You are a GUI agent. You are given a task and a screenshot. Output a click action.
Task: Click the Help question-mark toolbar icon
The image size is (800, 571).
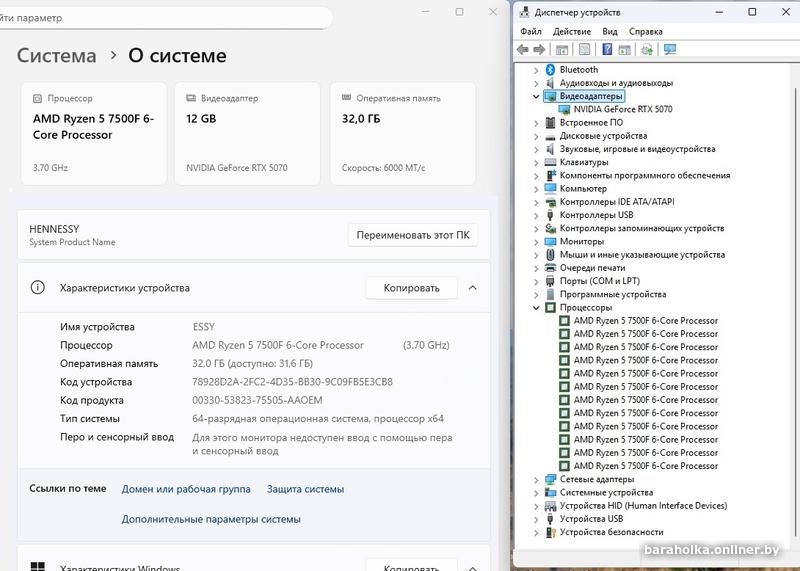pos(607,49)
